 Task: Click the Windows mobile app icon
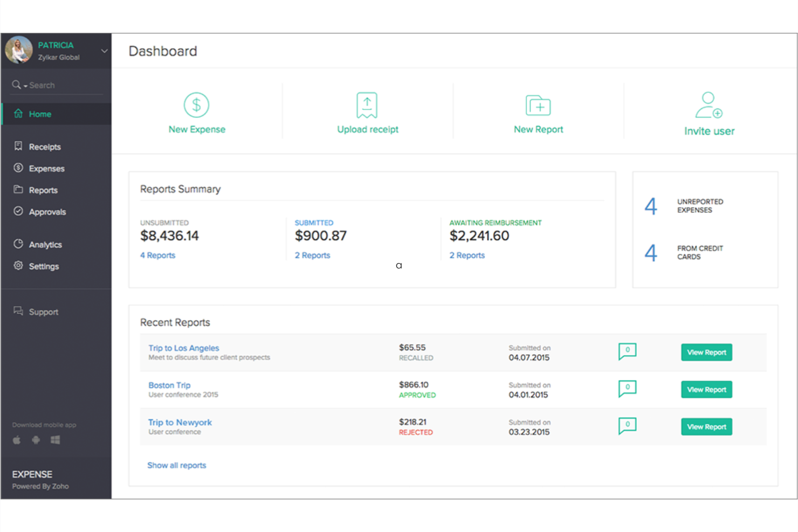point(54,440)
